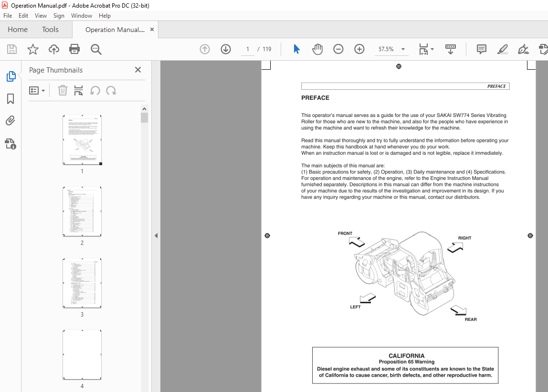Go to previous page arrow

(x=205, y=49)
